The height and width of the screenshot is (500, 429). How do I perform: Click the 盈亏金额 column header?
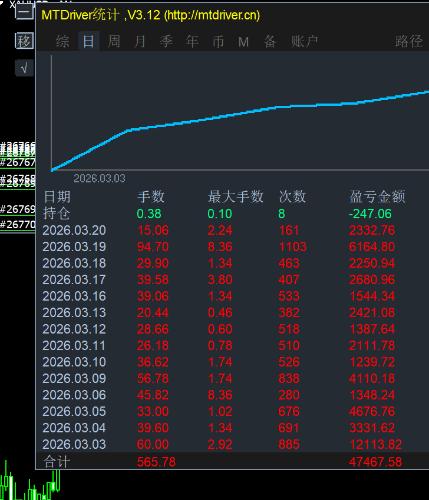click(x=377, y=197)
